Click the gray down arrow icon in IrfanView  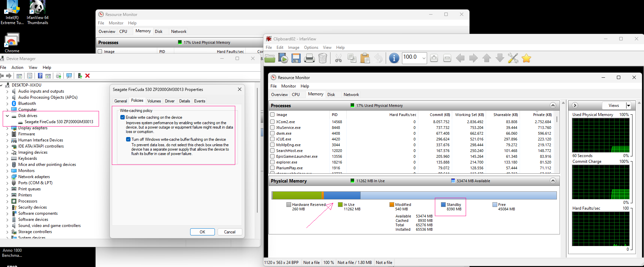click(x=500, y=58)
